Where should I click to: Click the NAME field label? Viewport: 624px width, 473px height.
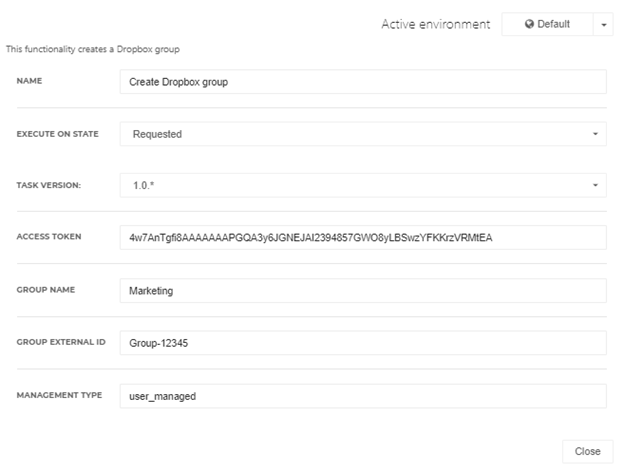pos(29,81)
